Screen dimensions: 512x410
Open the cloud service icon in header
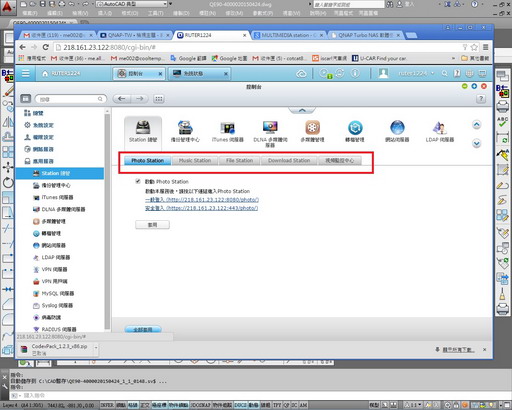[301, 73]
